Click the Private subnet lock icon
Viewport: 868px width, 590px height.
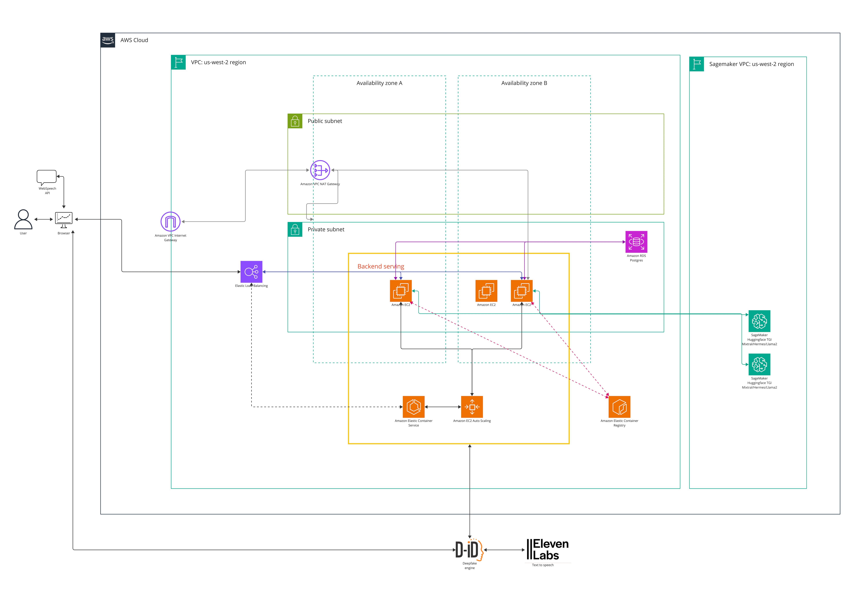tap(295, 230)
